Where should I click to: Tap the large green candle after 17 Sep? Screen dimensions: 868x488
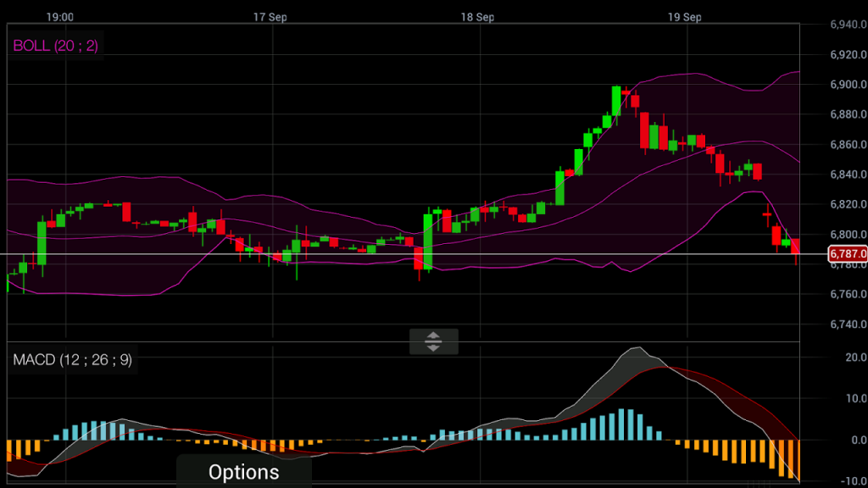pyautogui.click(x=428, y=241)
